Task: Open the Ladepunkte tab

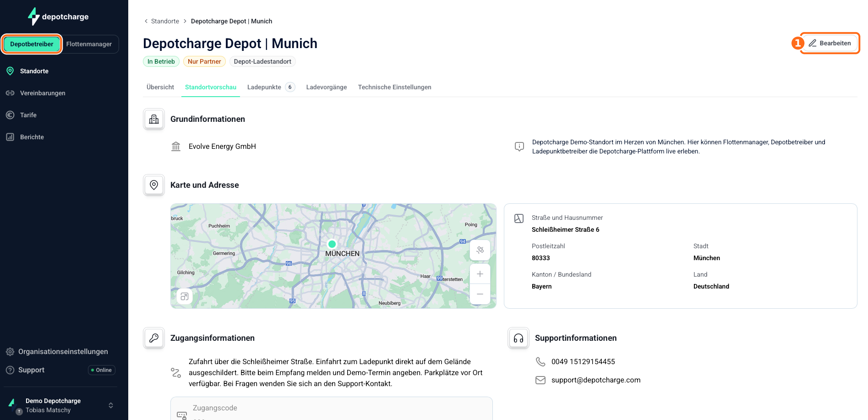Action: click(271, 87)
